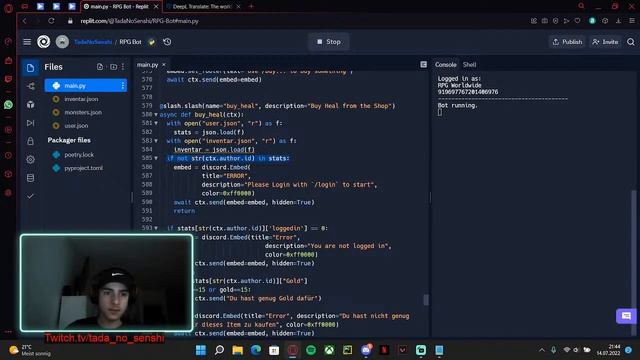Open Spotify from the taskbar
This screenshot has width=640, height=360.
point(311,350)
